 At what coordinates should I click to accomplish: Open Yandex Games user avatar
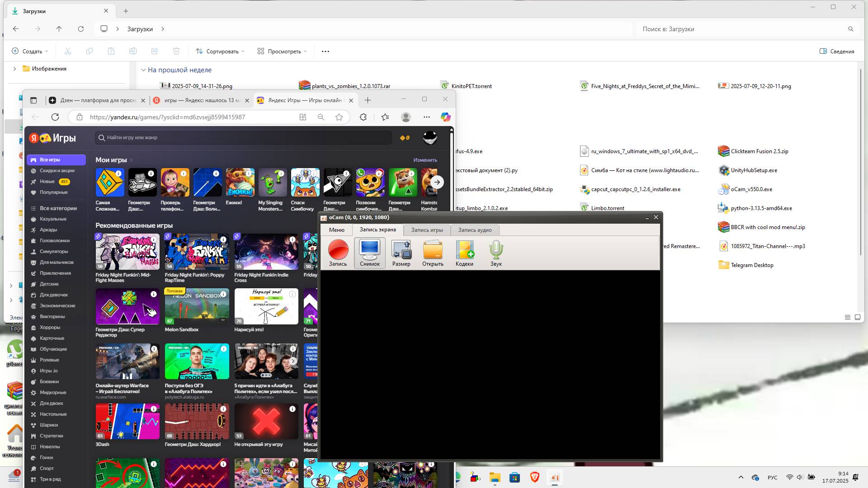(430, 137)
